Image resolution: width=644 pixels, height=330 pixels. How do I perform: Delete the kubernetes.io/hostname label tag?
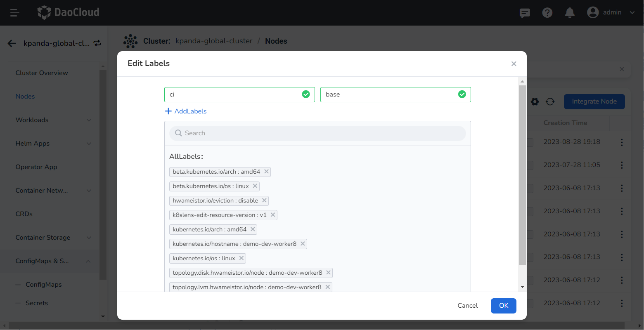(x=303, y=244)
